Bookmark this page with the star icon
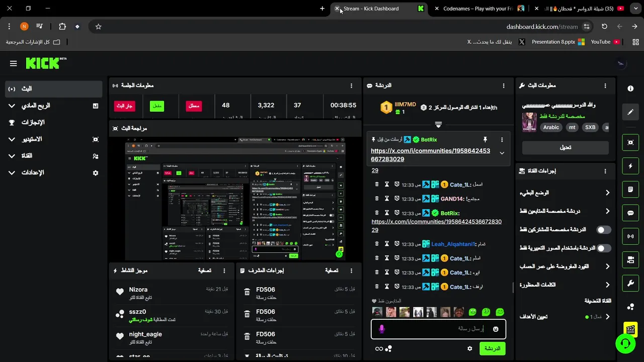 coord(99,27)
